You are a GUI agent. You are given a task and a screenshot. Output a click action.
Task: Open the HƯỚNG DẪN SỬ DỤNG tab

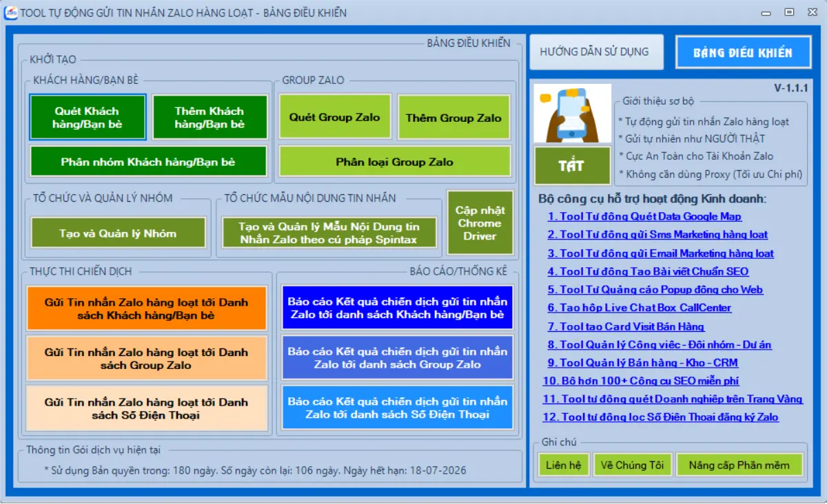pyautogui.click(x=594, y=52)
